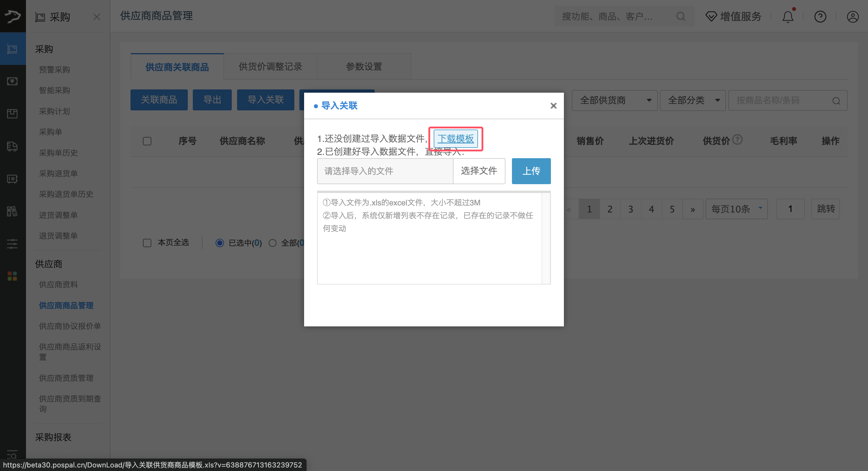
Task: Click the page number jump input
Action: 790,209
